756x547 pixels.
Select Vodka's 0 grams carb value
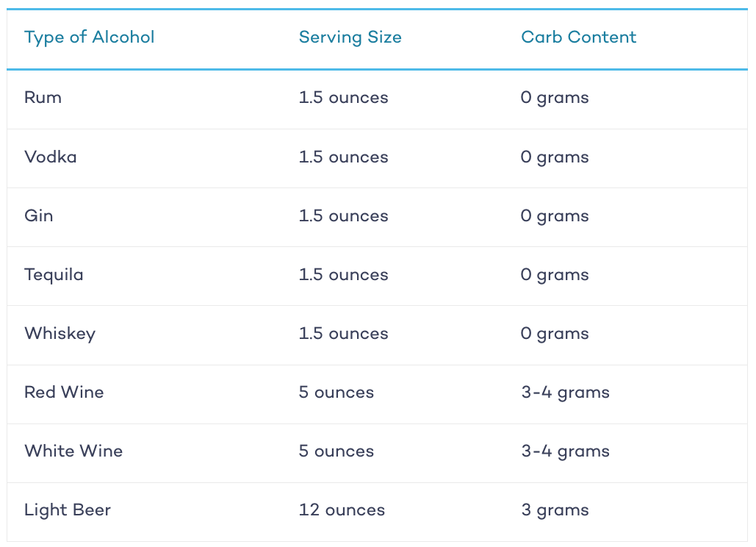555,157
